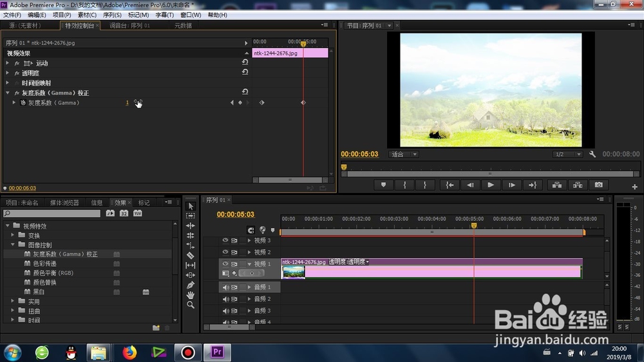Click the Go to In point button

pyautogui.click(x=450, y=185)
